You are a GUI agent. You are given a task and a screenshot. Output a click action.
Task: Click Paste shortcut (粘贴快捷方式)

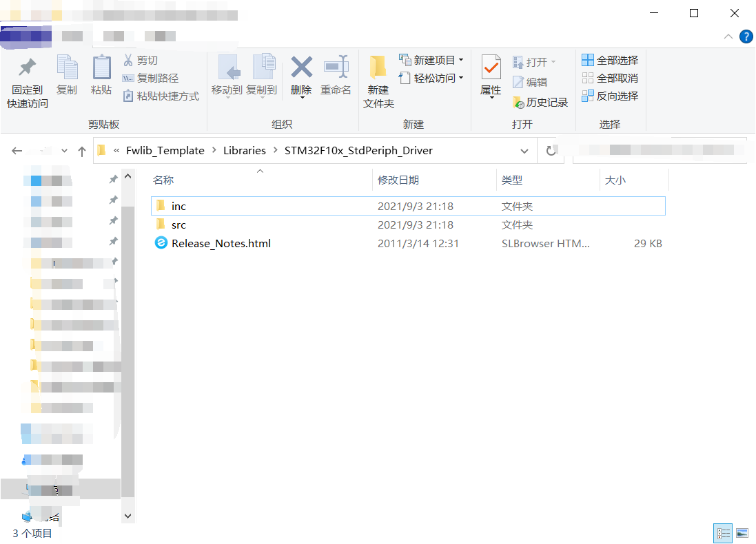click(161, 96)
